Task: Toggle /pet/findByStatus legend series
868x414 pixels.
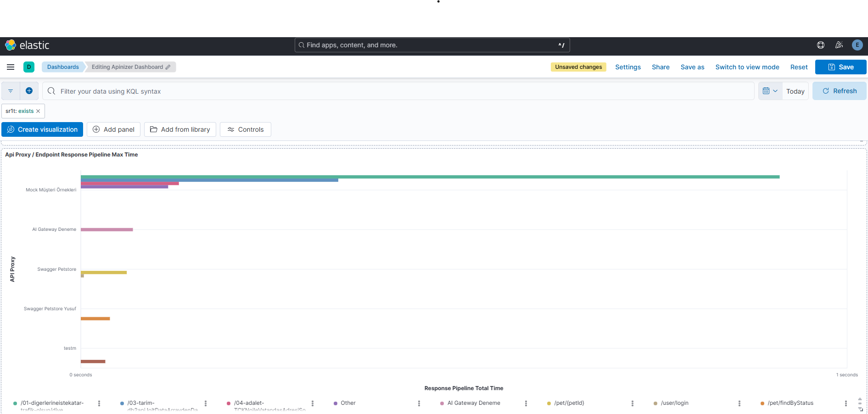Action: pyautogui.click(x=790, y=403)
